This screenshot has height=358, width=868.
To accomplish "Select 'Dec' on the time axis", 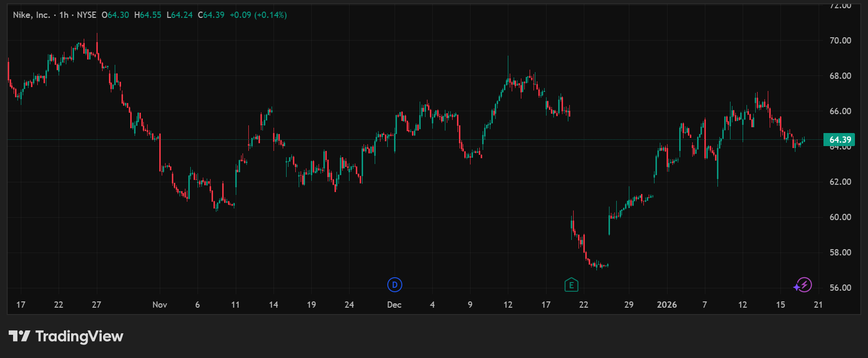I will (394, 305).
